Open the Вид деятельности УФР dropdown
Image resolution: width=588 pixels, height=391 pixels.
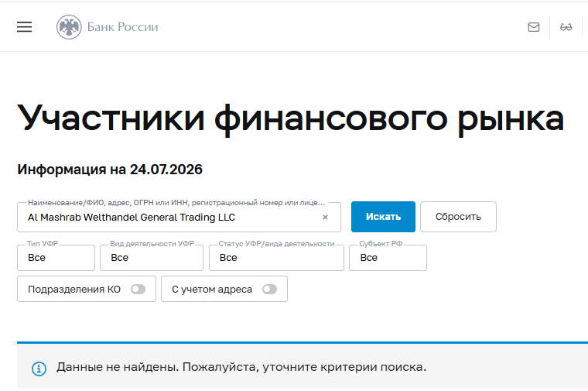[x=152, y=258]
